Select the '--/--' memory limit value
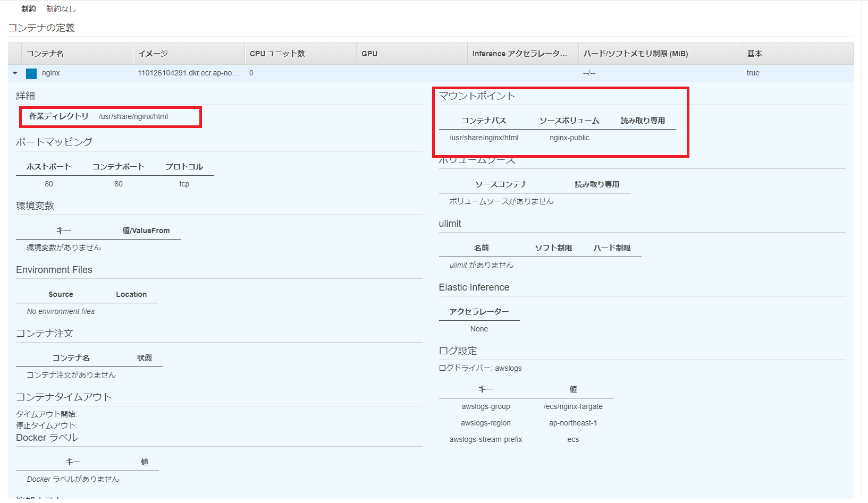Viewport: 868px width, 503px height. click(x=589, y=73)
